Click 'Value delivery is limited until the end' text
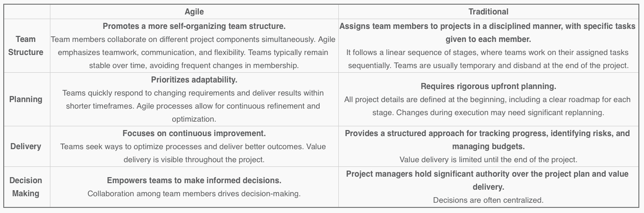The height and width of the screenshot is (213, 644). click(488, 159)
